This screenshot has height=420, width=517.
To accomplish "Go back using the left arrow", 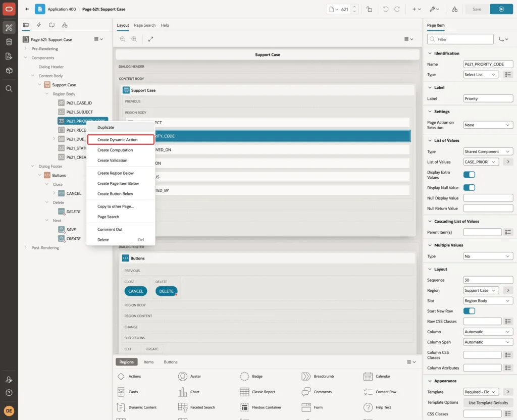I will tap(27, 9).
